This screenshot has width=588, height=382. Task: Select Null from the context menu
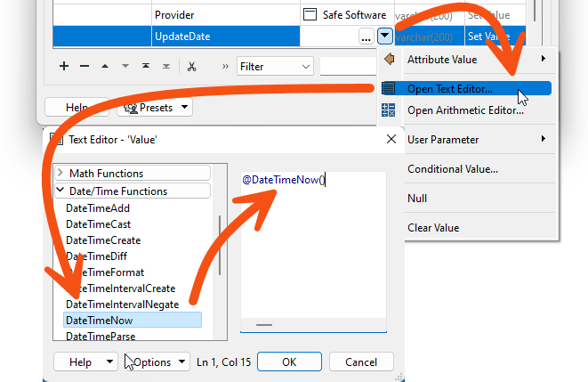[x=417, y=199]
